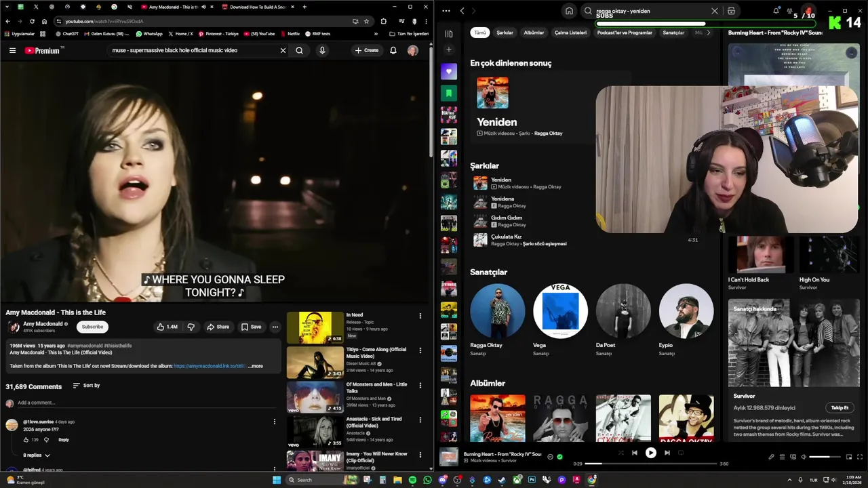Open the WhatsApp bookmark in Chrome
The height and width of the screenshot is (488, 868).
pyautogui.click(x=149, y=34)
